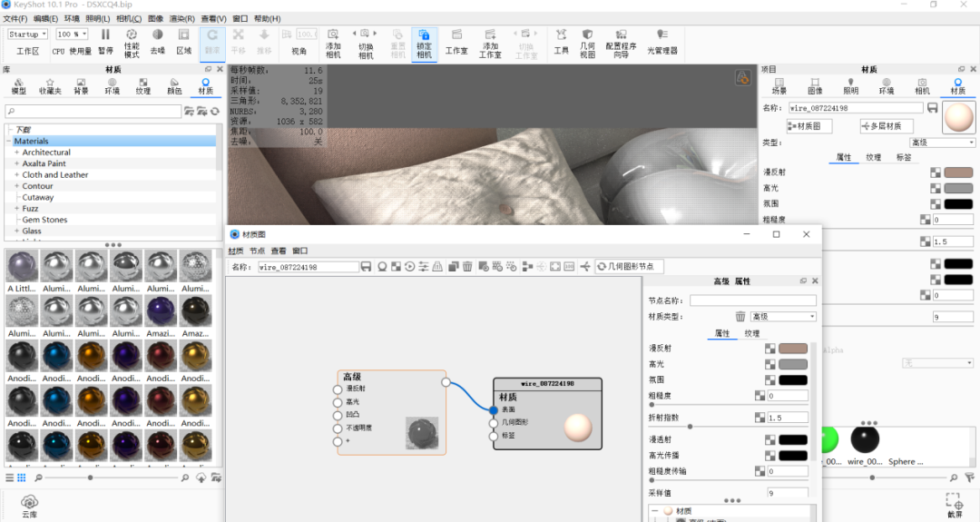Expand the Axalta Paint folder

tap(17, 163)
